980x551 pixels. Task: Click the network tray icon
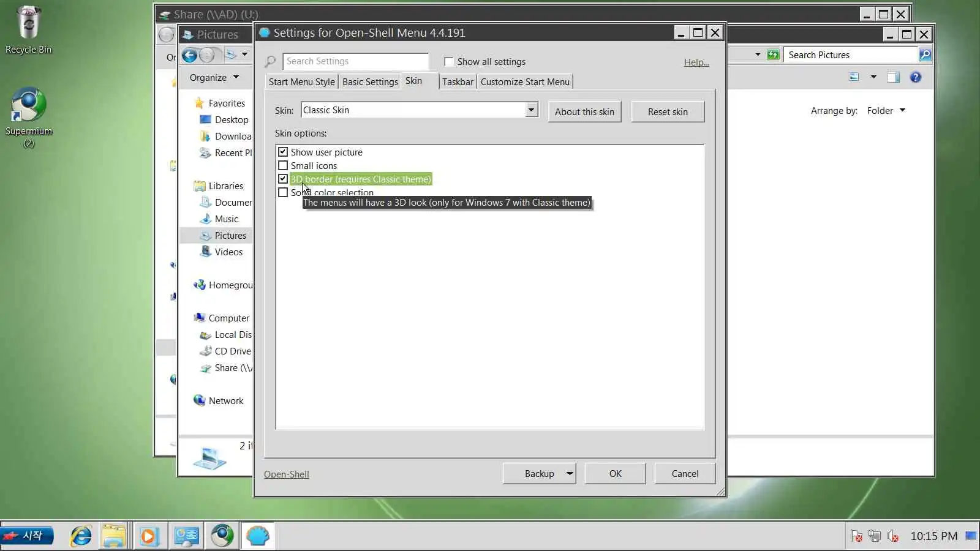coord(875,536)
